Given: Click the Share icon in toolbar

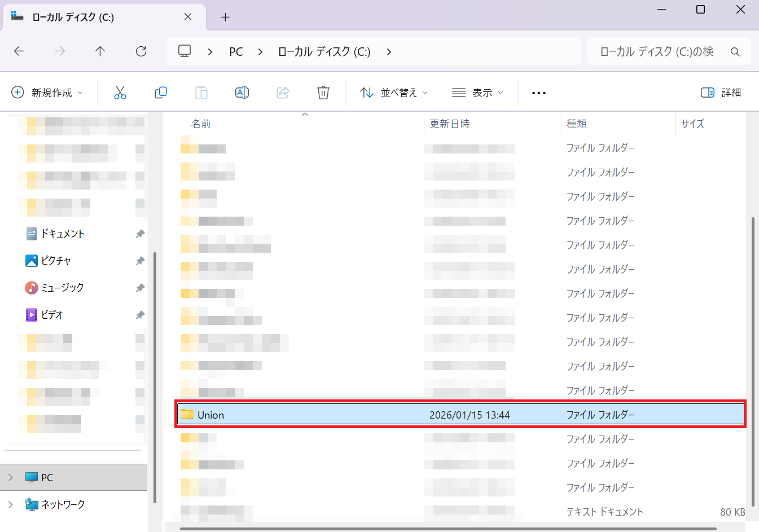Looking at the screenshot, I should (283, 93).
